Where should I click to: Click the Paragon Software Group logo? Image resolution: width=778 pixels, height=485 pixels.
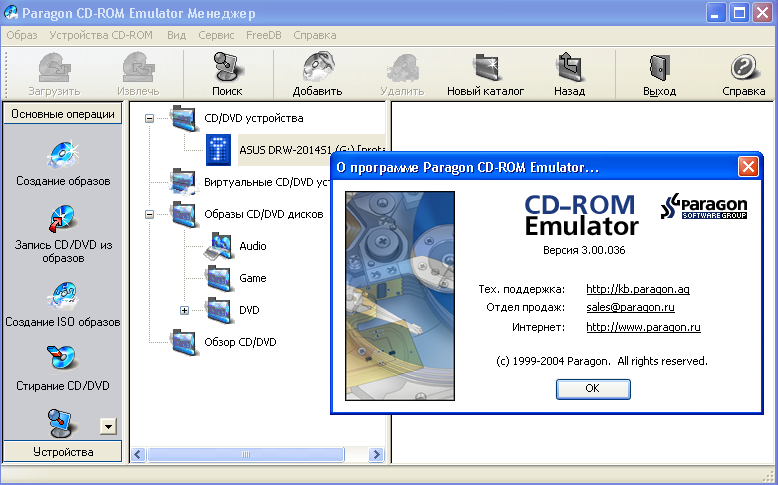(704, 207)
